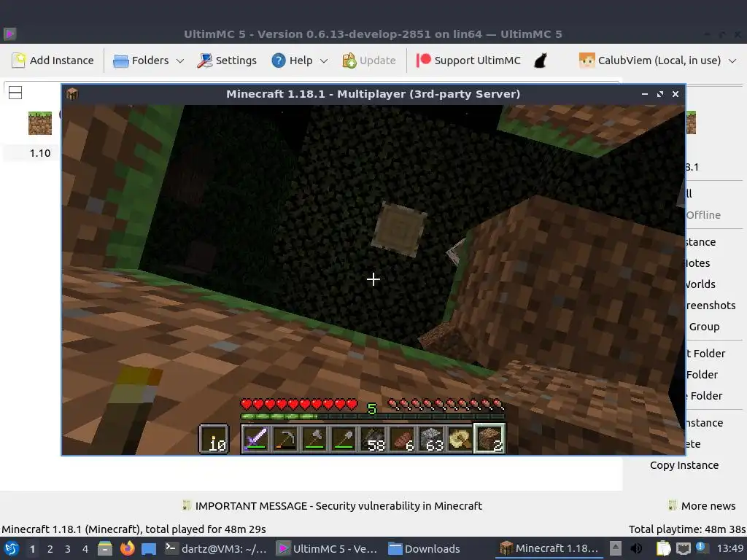Open the Firefox browser from taskbar

click(127, 548)
